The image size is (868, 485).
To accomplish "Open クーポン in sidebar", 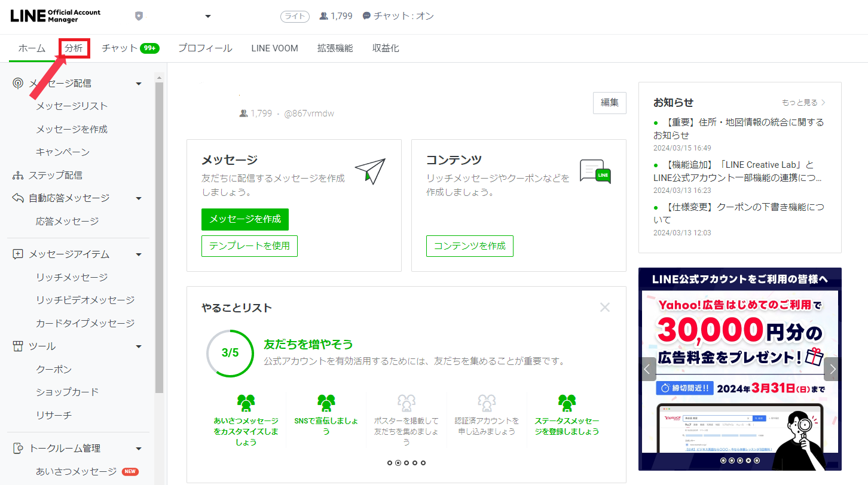I will (x=54, y=369).
